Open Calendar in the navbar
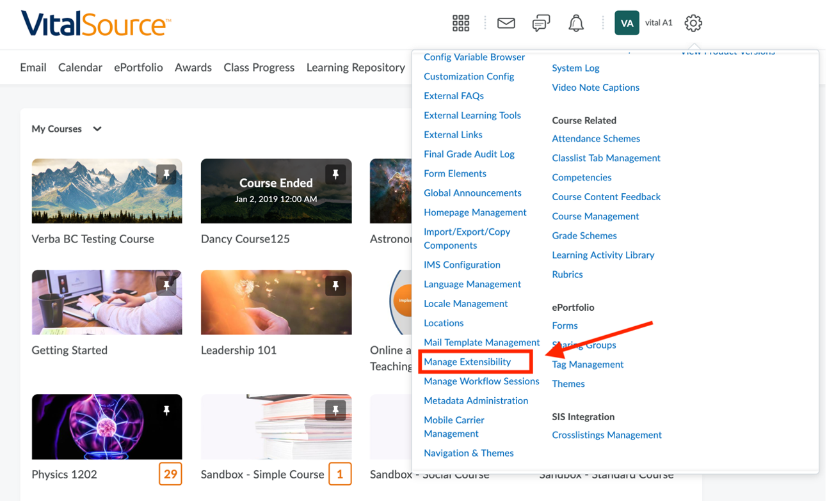The image size is (827, 504). pos(80,67)
